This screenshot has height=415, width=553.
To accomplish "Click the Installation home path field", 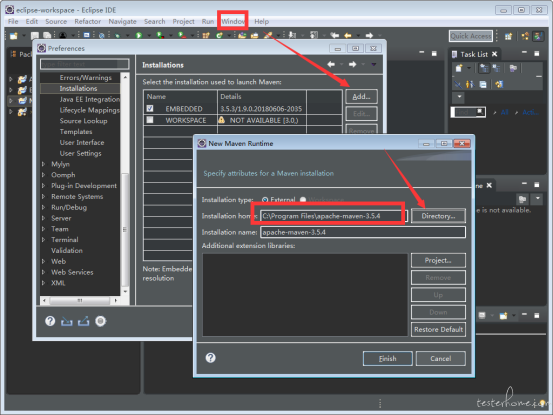I will [334, 216].
